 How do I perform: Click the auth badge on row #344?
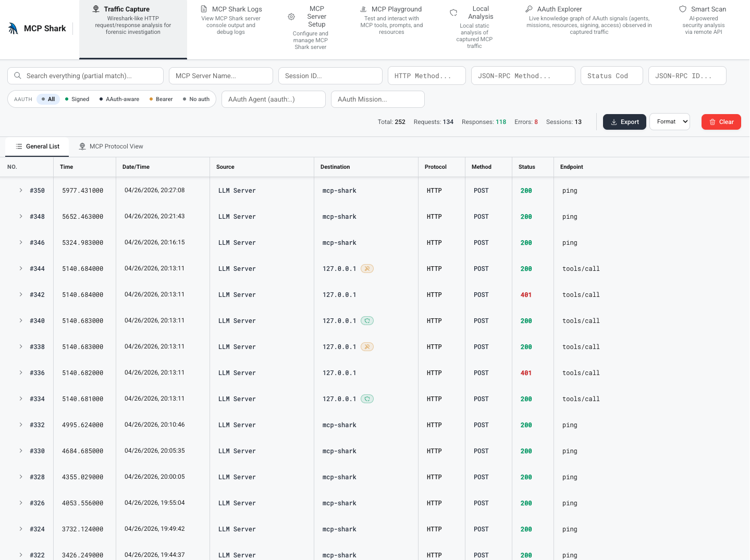(x=367, y=269)
